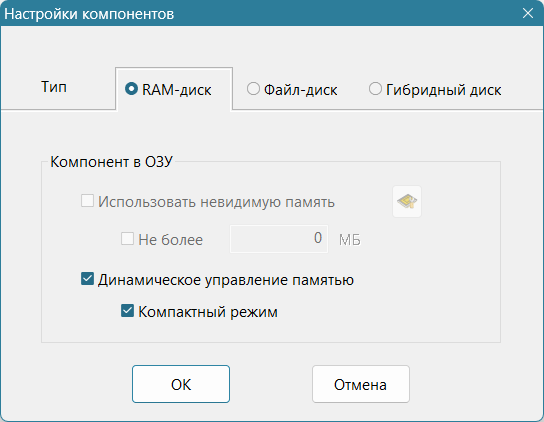Image resolution: width=544 pixels, height=422 pixels.
Task: Click the megabyte limit input field
Action: [279, 239]
